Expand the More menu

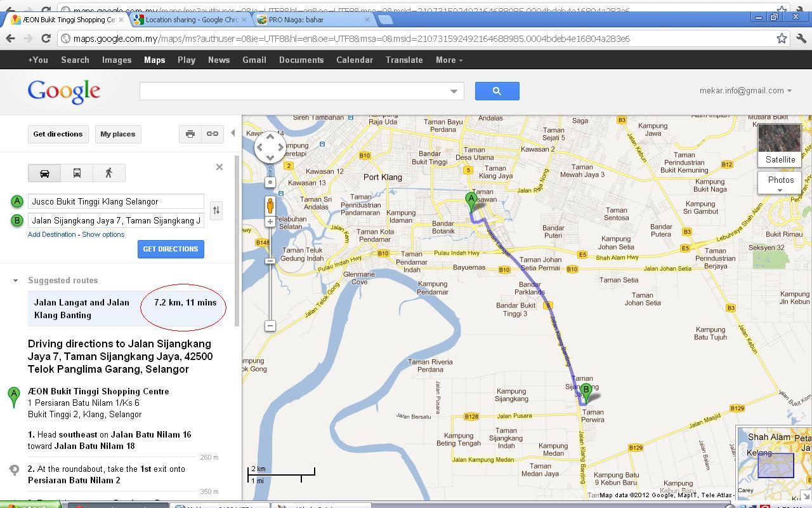coord(449,60)
